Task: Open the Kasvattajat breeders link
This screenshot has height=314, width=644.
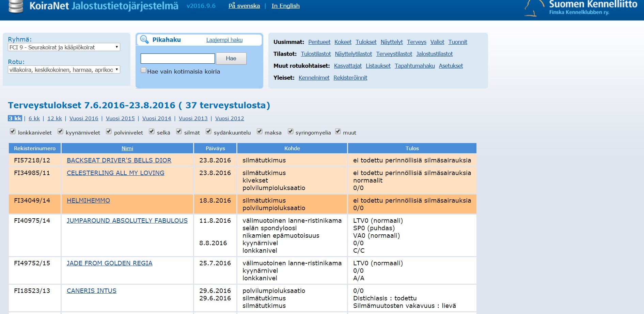Action: coord(348,66)
